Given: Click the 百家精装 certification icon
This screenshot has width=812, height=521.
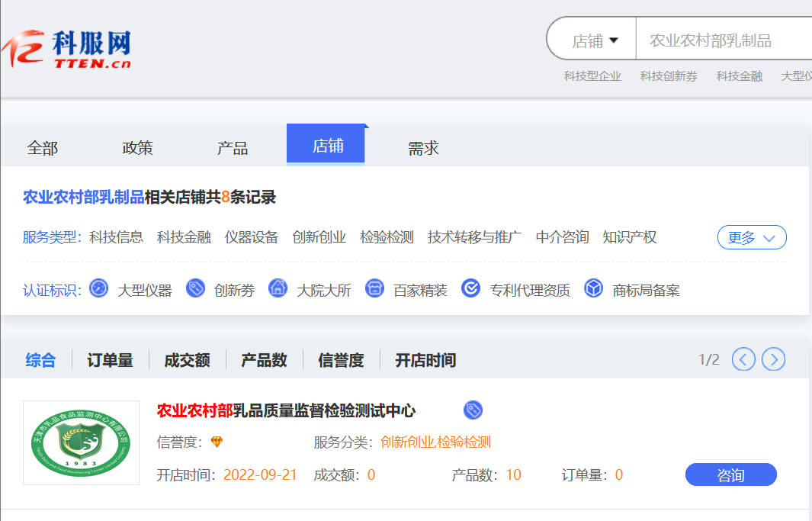Looking at the screenshot, I should [374, 288].
